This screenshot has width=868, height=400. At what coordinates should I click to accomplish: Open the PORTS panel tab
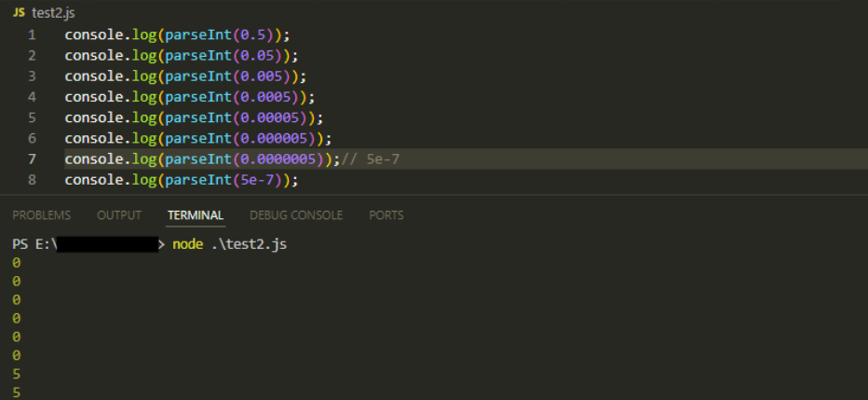point(387,215)
